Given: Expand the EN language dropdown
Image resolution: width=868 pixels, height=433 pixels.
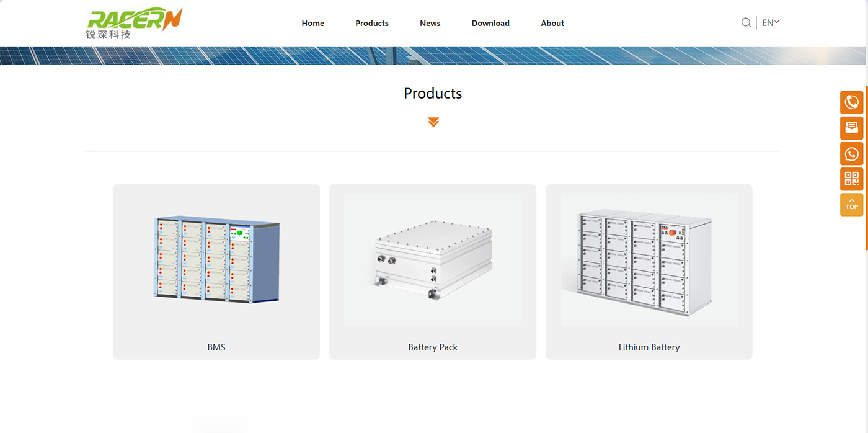Looking at the screenshot, I should pos(771,23).
